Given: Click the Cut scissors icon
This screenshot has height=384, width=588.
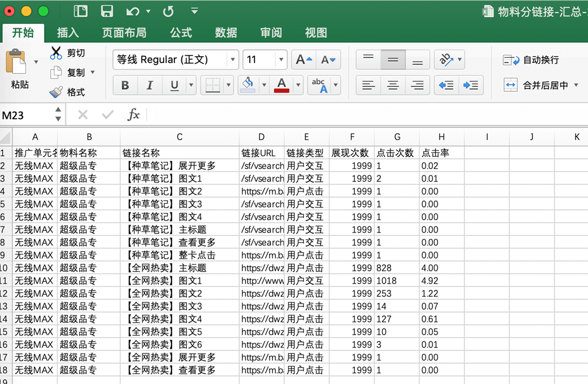Looking at the screenshot, I should click(56, 53).
